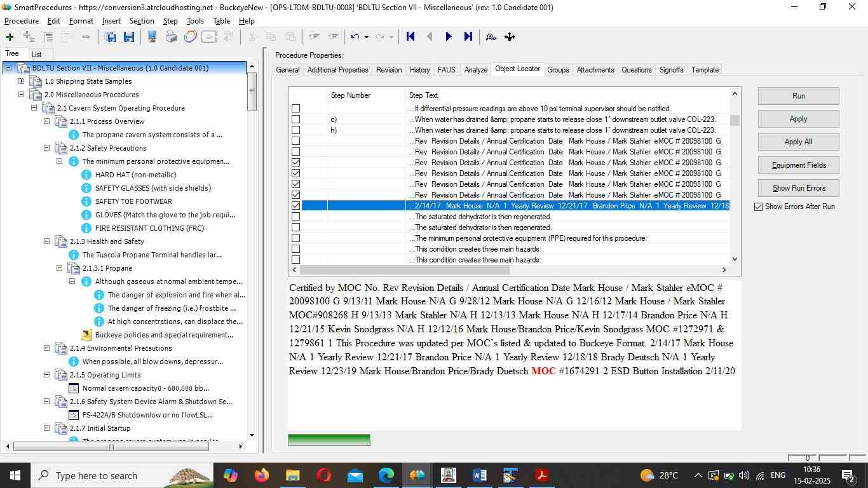Open Microsoft Word from the taskbar
The image size is (868, 488).
pos(480,475)
